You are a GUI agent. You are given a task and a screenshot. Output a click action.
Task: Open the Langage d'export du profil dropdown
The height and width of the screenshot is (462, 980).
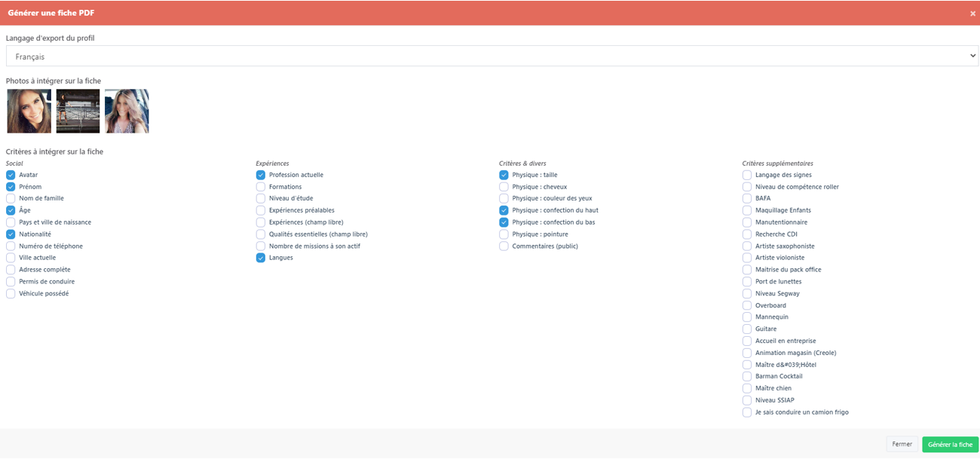[x=492, y=57]
